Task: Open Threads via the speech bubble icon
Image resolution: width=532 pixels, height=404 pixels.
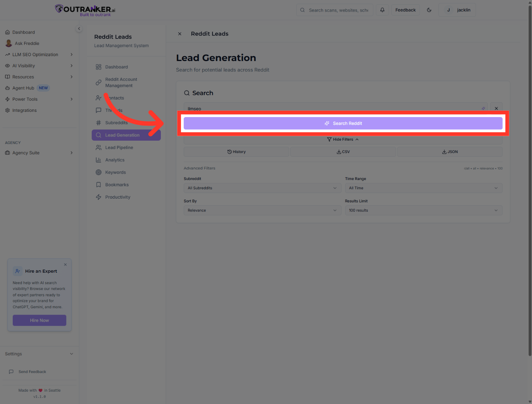Action: (x=98, y=110)
